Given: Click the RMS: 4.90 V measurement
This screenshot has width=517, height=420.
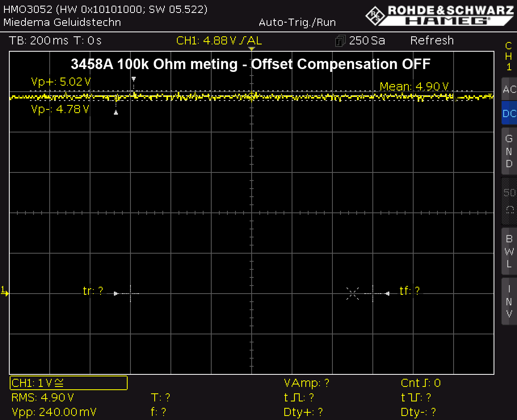Looking at the screenshot, I should (43, 398).
